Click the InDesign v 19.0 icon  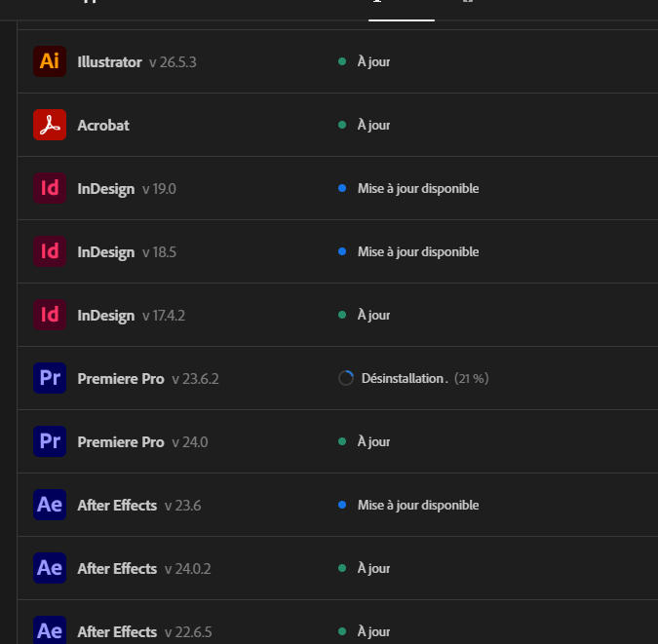tap(50, 188)
